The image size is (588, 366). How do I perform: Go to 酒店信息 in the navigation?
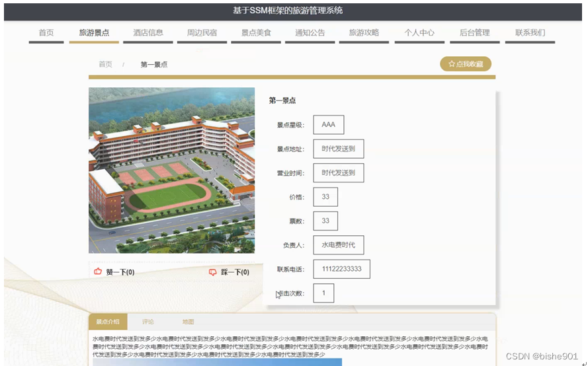pos(147,32)
